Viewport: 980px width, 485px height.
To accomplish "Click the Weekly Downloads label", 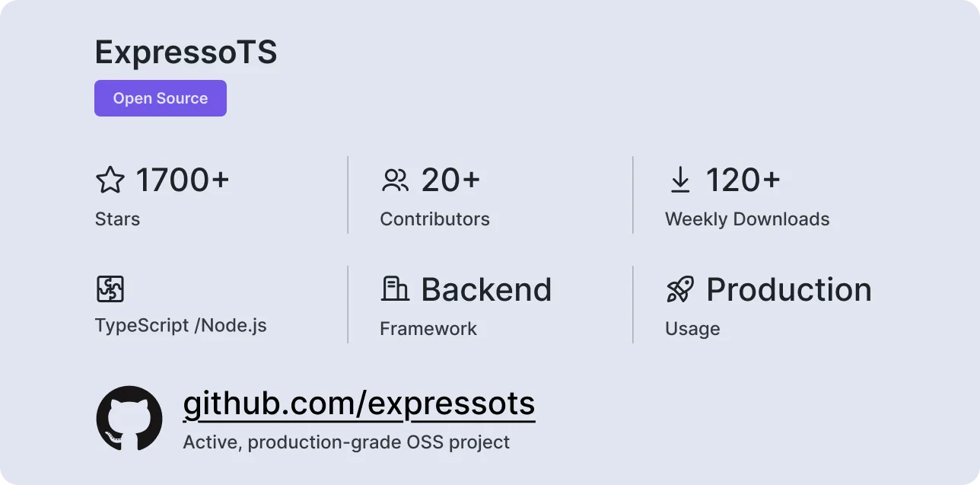I will 747,219.
